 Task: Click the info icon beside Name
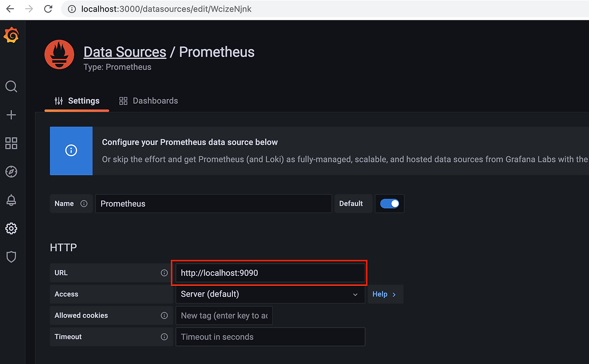(84, 204)
